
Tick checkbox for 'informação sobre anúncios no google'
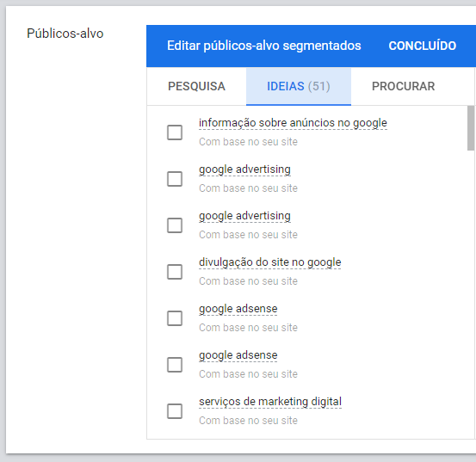coord(175,132)
